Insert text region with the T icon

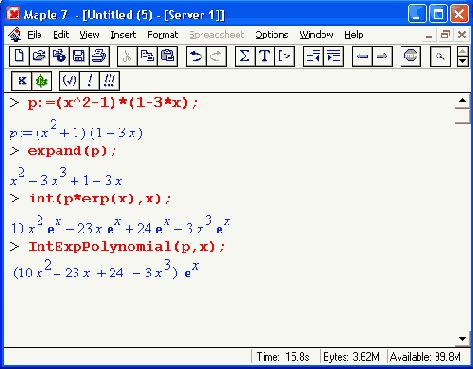point(265,56)
